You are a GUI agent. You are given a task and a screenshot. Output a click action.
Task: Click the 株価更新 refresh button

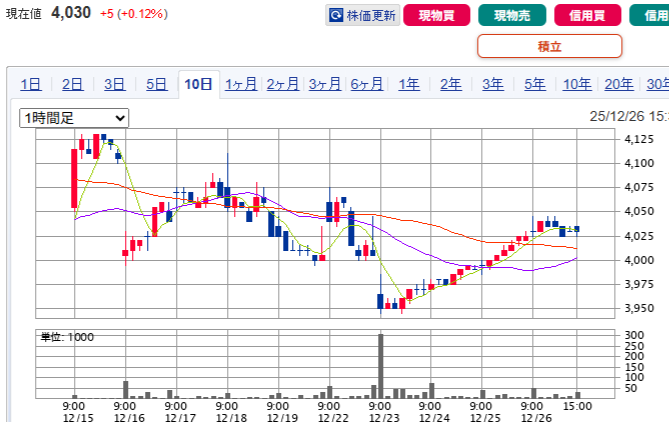pyautogui.click(x=362, y=15)
